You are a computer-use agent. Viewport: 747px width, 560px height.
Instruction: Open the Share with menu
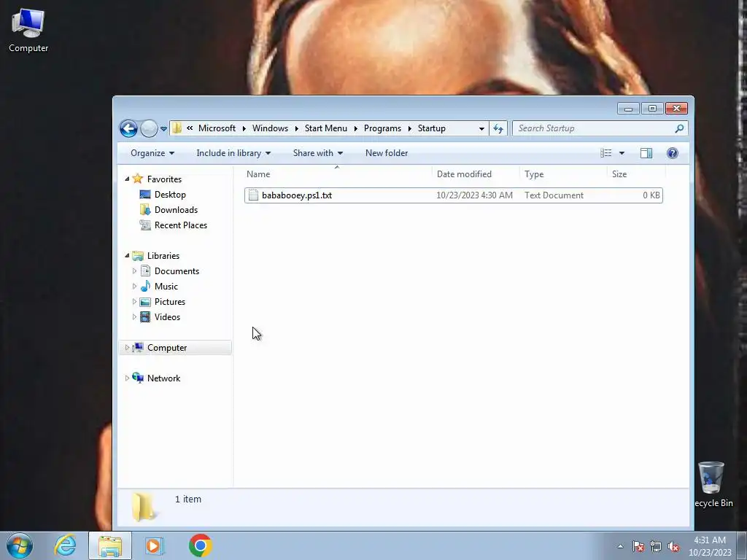[x=318, y=153]
